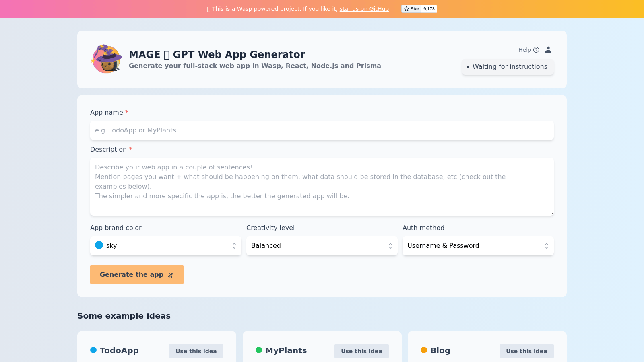Follow the 'star us on GitHub' link

(x=364, y=9)
